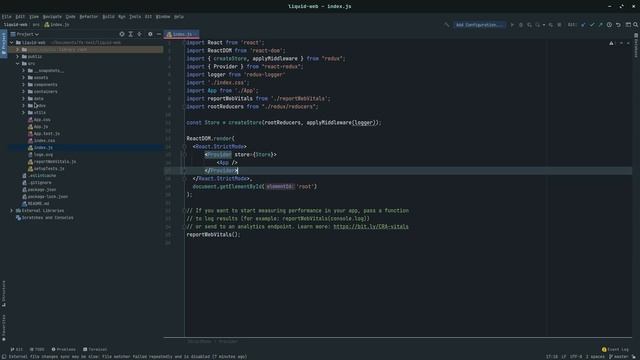Expand External Libraries node
Viewport: 640px width, 360px height.
click(x=12, y=211)
